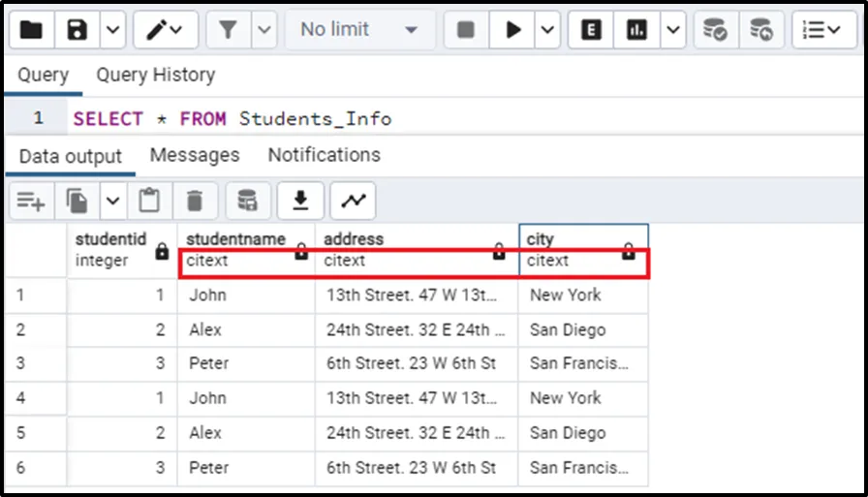Viewport: 868px width, 497px height.
Task: Expand the Save File dropdown arrow
Action: 112,30
